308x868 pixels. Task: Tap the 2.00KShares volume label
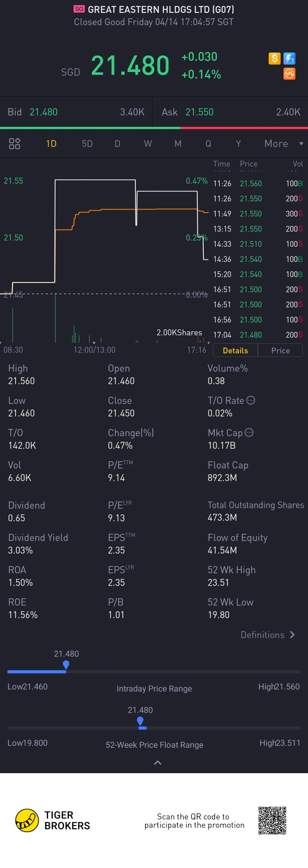point(179,332)
